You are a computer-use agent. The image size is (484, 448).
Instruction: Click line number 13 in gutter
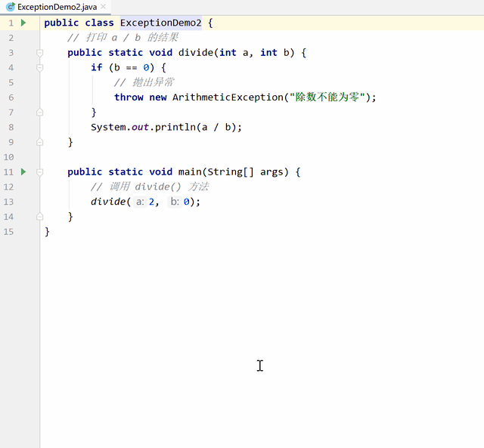pyautogui.click(x=8, y=202)
